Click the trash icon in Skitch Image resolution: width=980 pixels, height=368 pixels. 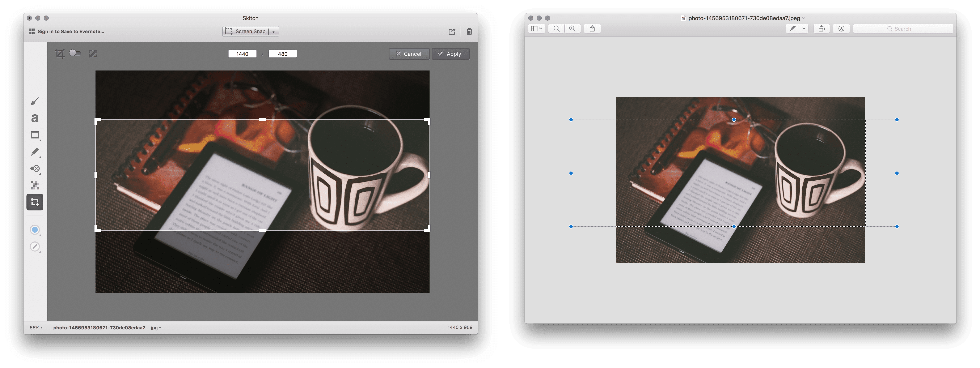tap(469, 31)
